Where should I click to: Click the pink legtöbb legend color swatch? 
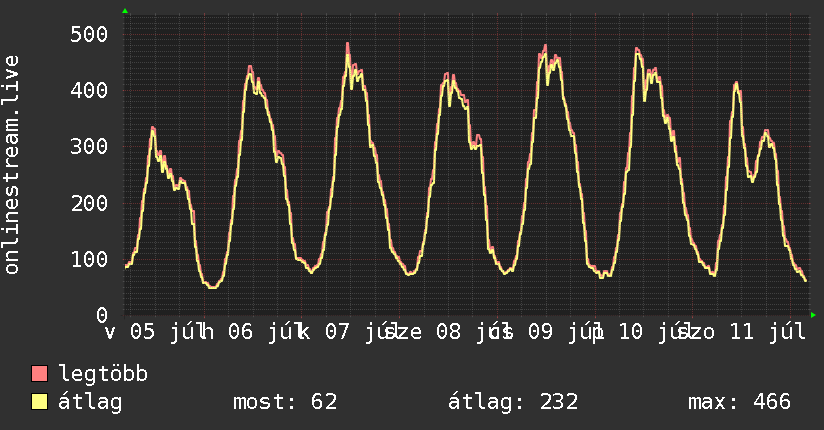coord(39,373)
